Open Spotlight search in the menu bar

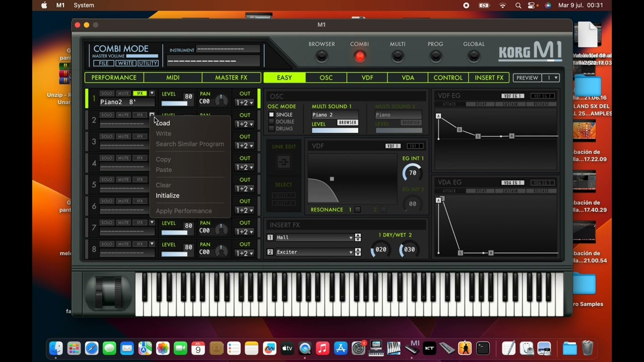(518, 6)
